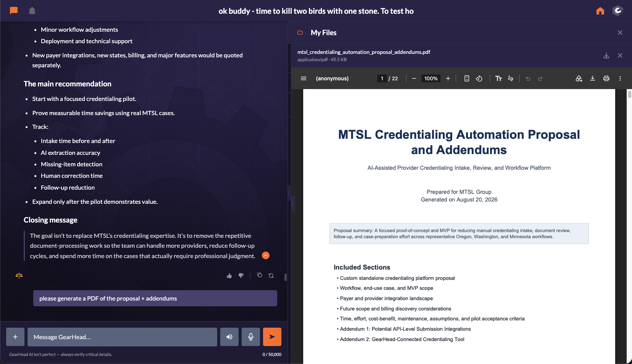632x364 pixels.
Task: Send the message with orange arrow
Action: [x=272, y=337]
